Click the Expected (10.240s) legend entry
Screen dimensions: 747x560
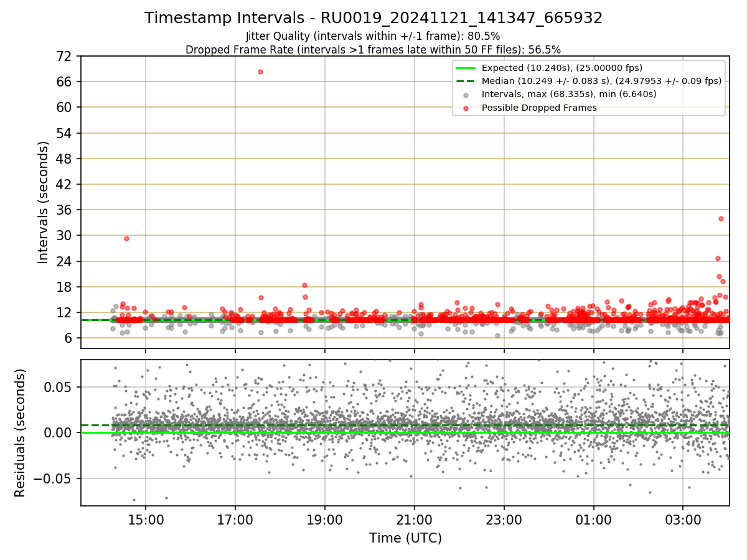click(x=562, y=68)
